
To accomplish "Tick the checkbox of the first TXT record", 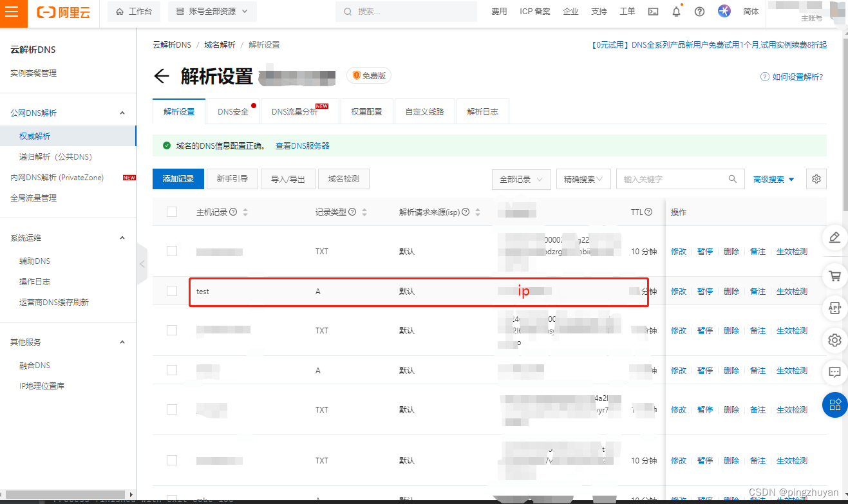I will click(172, 251).
